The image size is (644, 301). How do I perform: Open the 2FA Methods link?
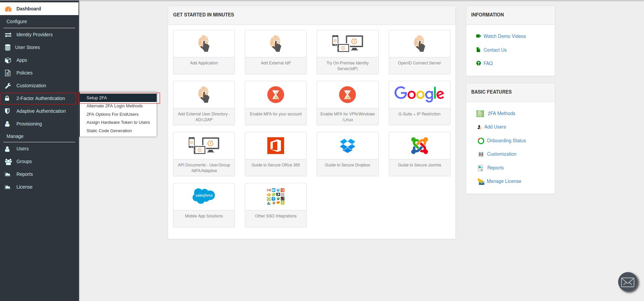pyautogui.click(x=501, y=113)
